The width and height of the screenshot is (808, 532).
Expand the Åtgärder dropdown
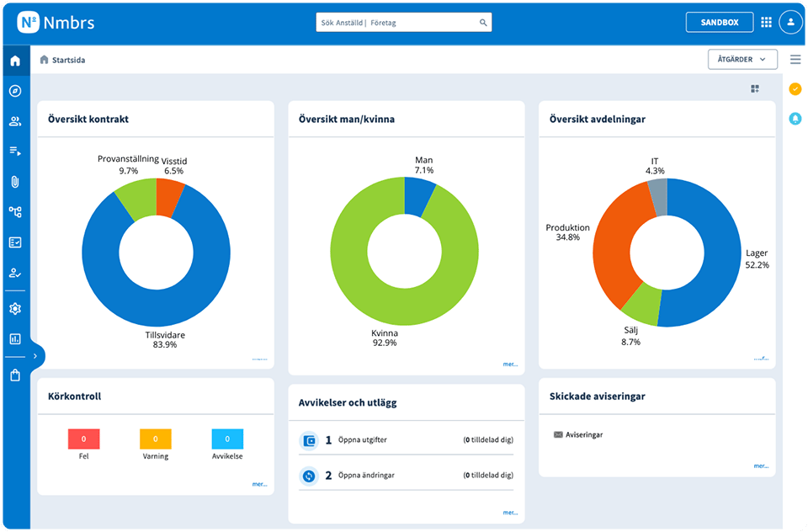(x=742, y=60)
